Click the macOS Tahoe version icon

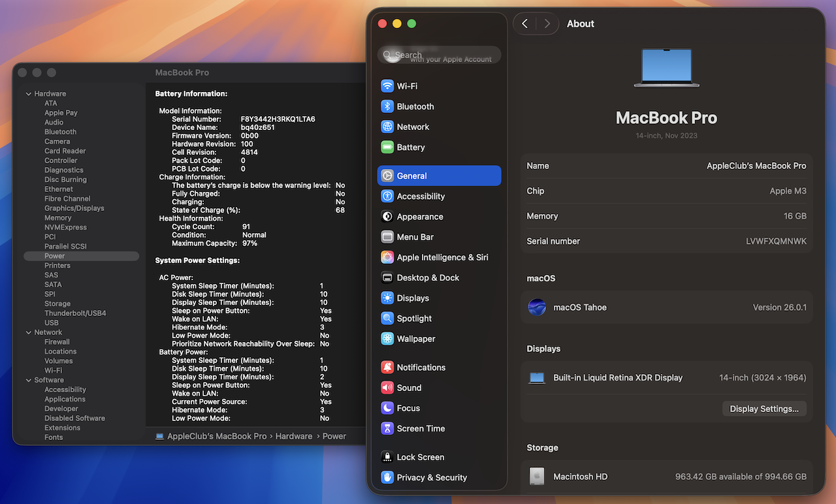click(x=537, y=307)
